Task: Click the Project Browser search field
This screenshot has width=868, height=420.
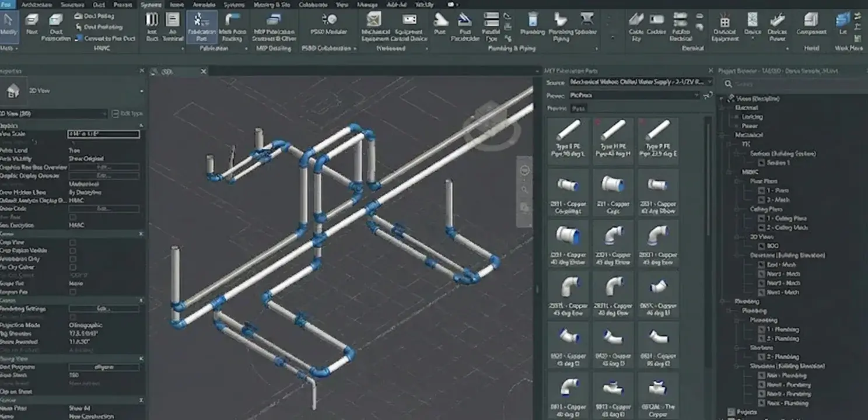Action: click(x=795, y=84)
